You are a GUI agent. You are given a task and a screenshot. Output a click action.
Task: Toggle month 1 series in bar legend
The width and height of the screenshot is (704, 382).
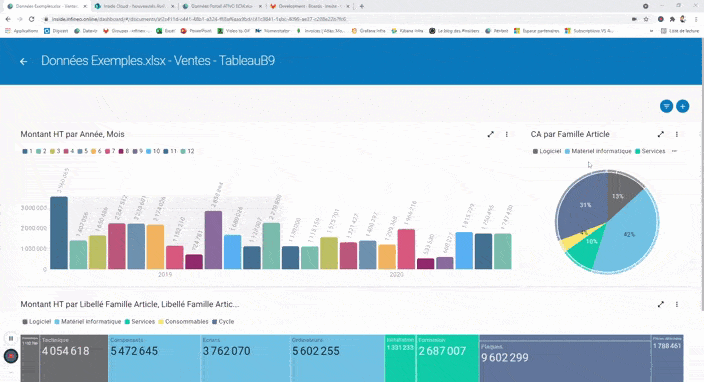pyautogui.click(x=27, y=151)
